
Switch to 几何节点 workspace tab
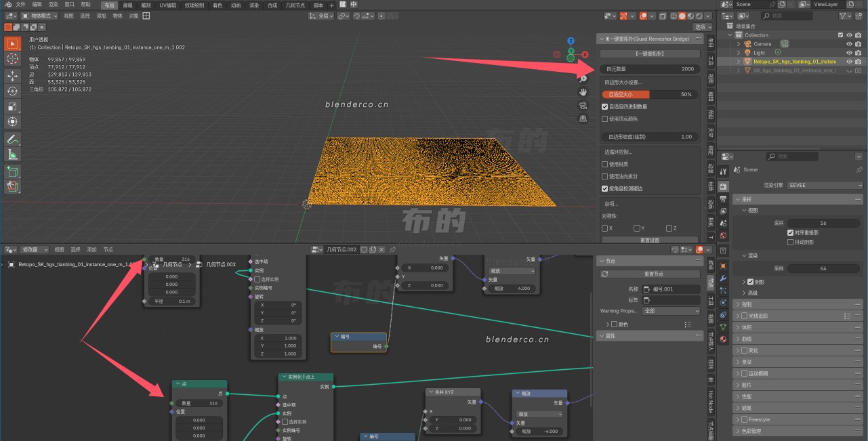(295, 5)
